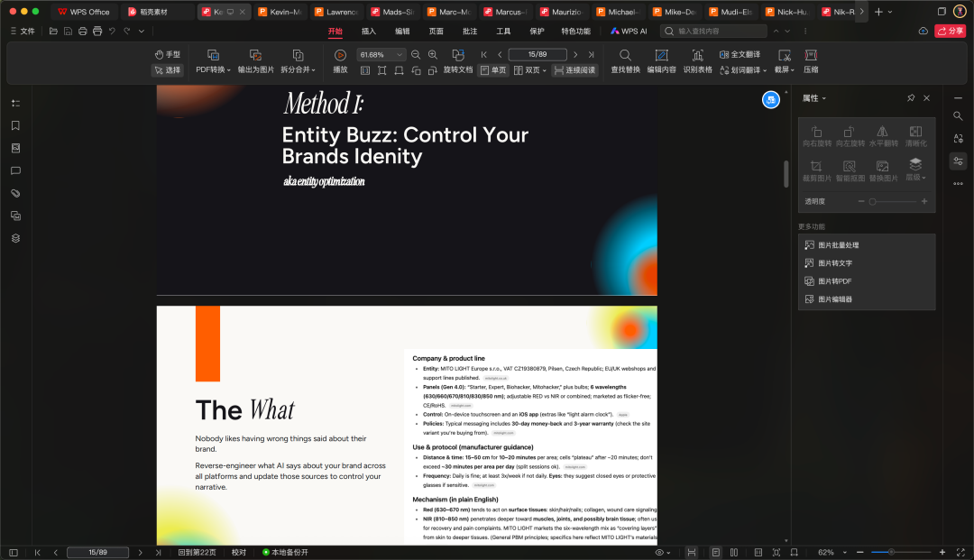This screenshot has width=974, height=560.
Task: Open the zoom percentage dropdown 61.68%
Action: click(x=400, y=55)
